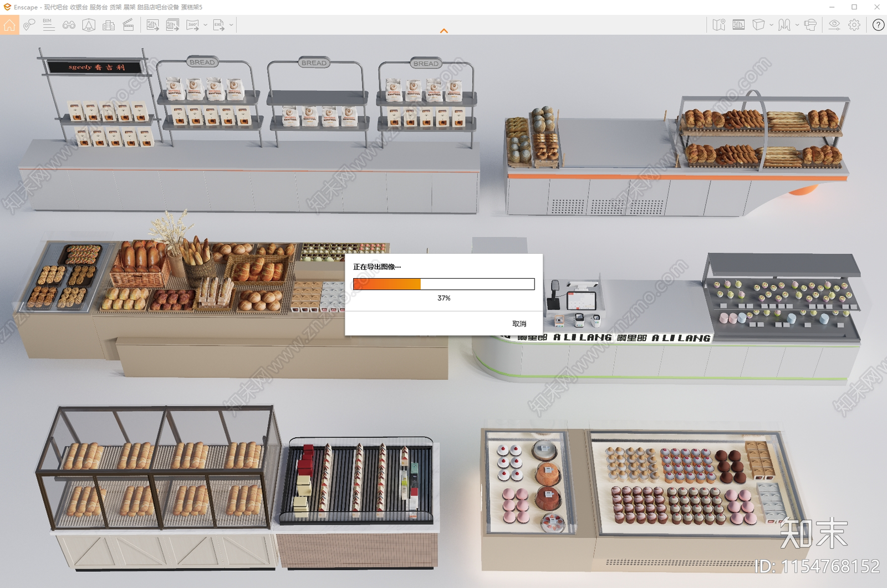Minimize the Enscape window
887x588 pixels.
(x=832, y=7)
